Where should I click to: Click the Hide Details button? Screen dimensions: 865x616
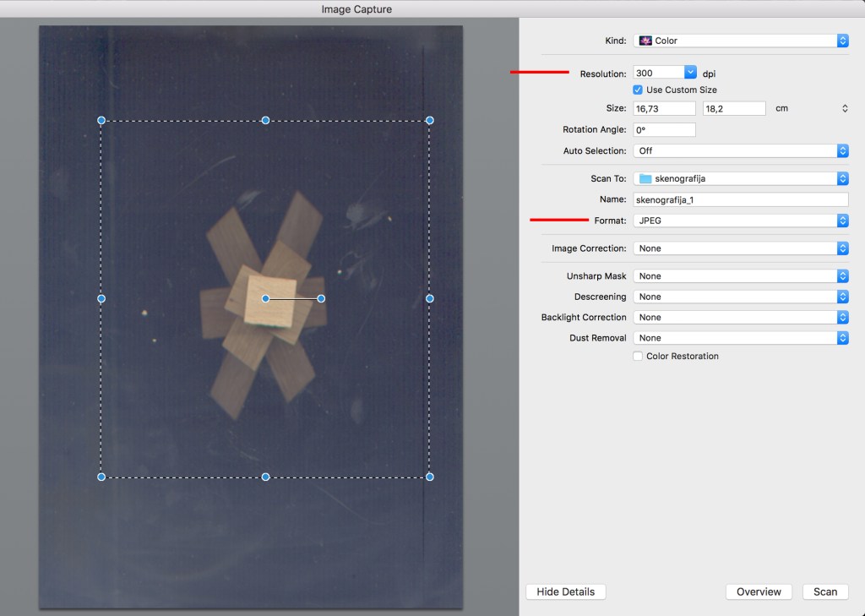(565, 591)
